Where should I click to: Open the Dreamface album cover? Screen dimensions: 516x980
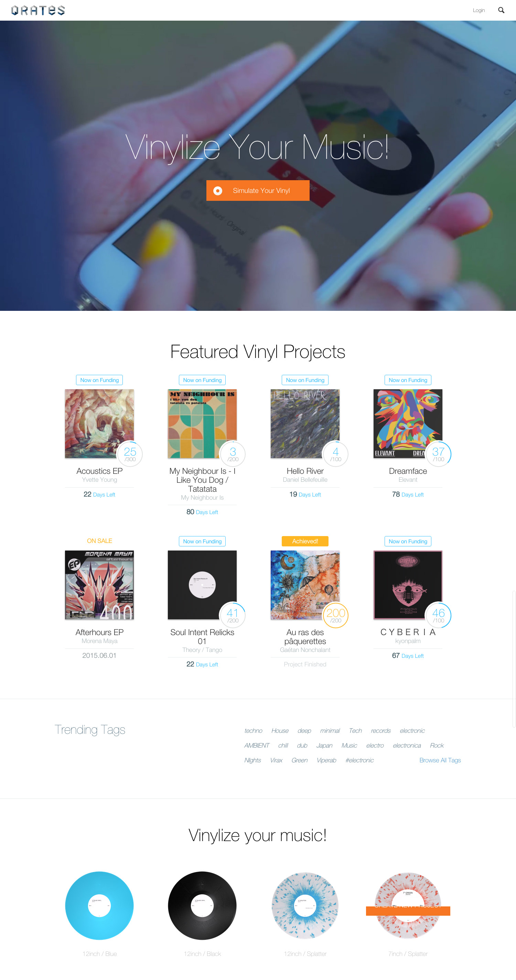(x=408, y=423)
